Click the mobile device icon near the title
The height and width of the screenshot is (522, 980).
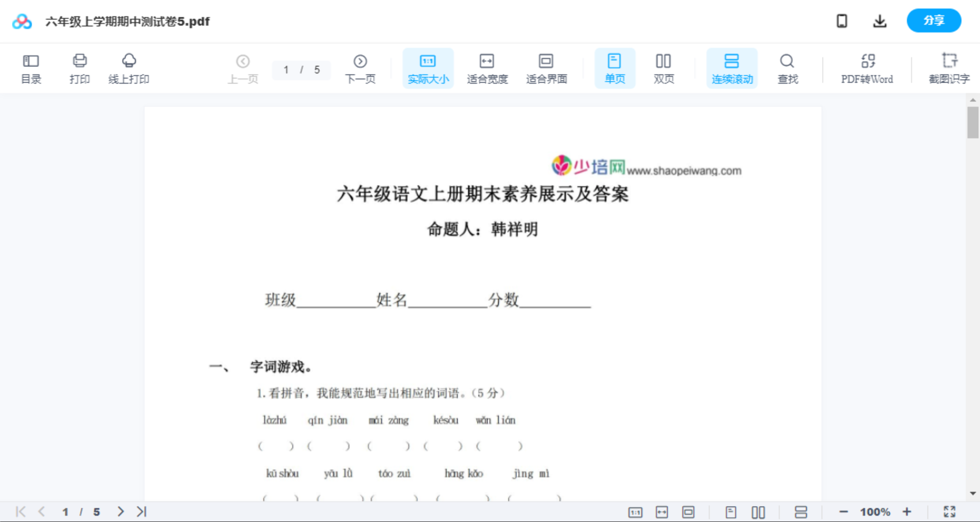click(842, 20)
